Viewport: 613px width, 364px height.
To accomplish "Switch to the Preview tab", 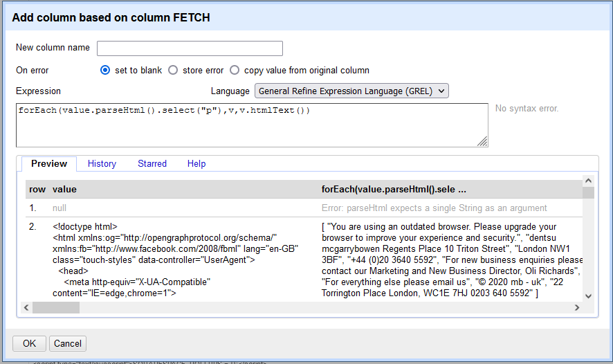I will pos(49,163).
